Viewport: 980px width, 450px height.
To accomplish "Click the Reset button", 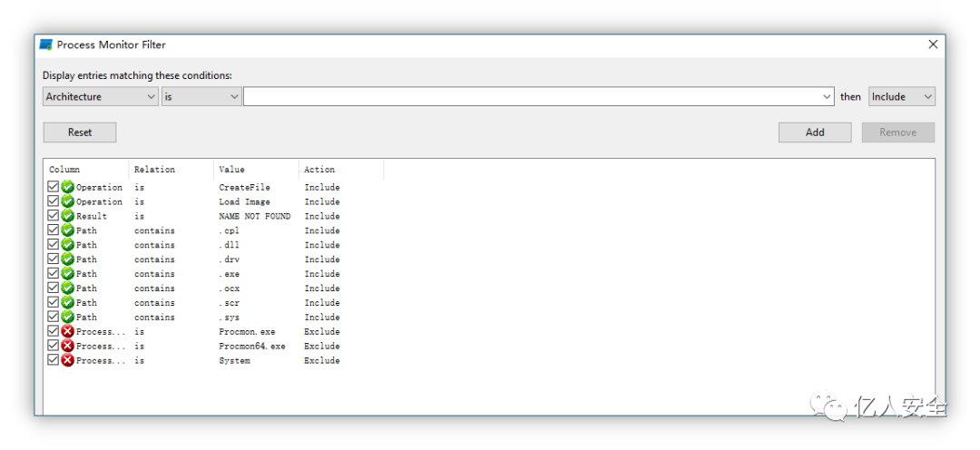I will pyautogui.click(x=80, y=132).
